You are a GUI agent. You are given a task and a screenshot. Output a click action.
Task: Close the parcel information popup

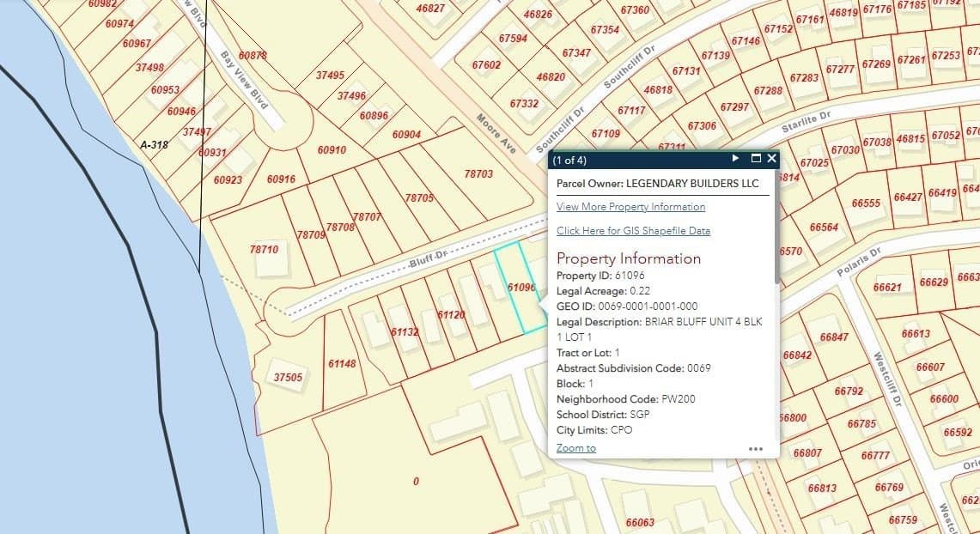pyautogui.click(x=771, y=159)
